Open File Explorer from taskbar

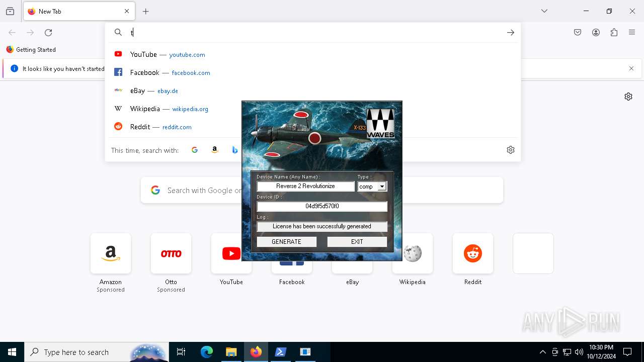click(231, 352)
